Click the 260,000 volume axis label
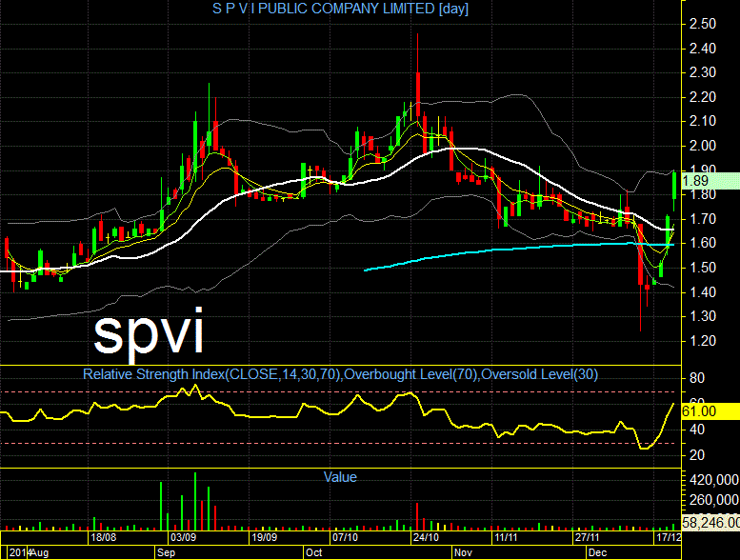 (714, 500)
